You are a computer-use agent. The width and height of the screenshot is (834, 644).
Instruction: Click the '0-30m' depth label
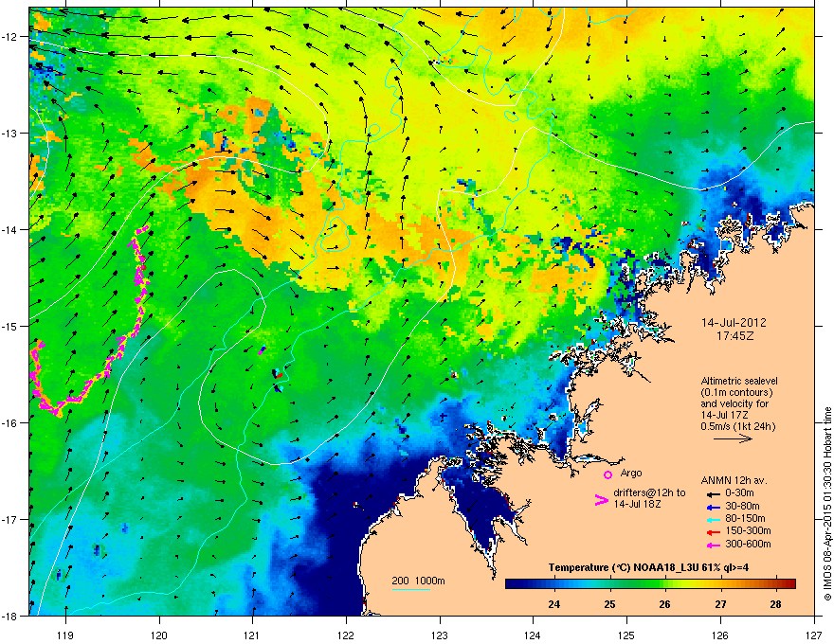[x=739, y=493]
